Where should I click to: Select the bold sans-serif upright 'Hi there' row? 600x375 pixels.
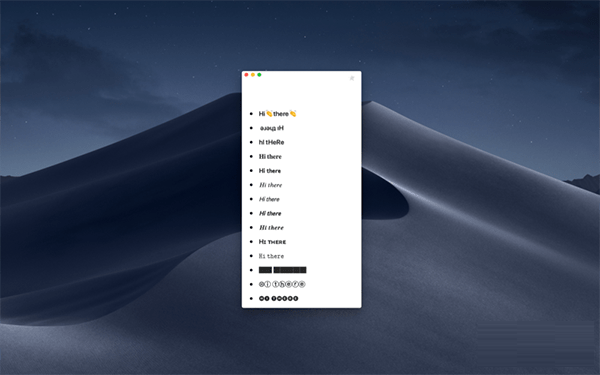(270, 171)
